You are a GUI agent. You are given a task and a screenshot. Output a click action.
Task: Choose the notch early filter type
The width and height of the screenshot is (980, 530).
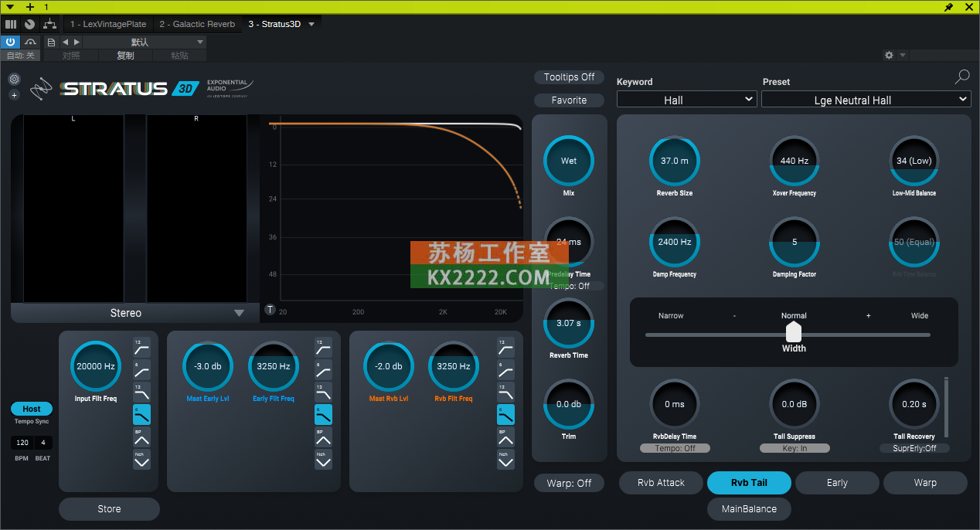coord(323,459)
